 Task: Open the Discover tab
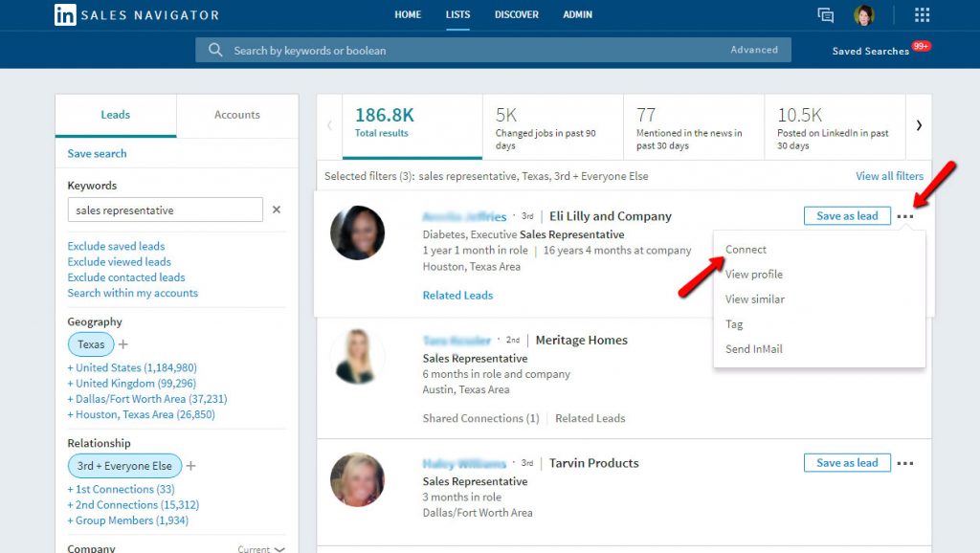(516, 14)
